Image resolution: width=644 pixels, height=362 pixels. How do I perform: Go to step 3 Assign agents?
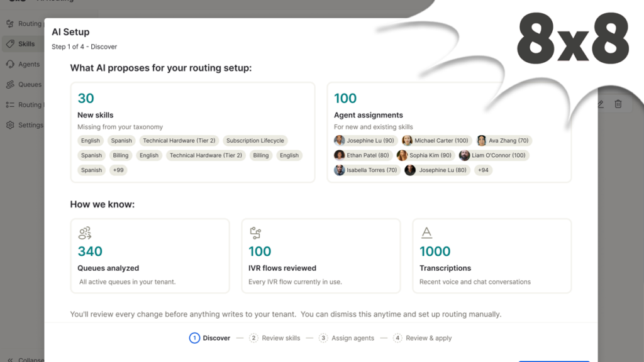pyautogui.click(x=347, y=337)
